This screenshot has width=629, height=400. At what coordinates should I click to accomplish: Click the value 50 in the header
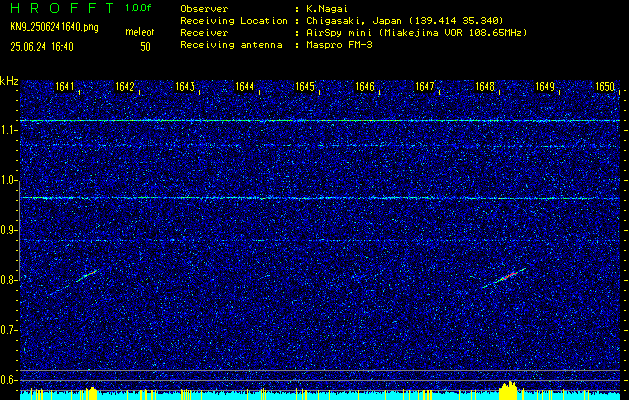coord(145,47)
